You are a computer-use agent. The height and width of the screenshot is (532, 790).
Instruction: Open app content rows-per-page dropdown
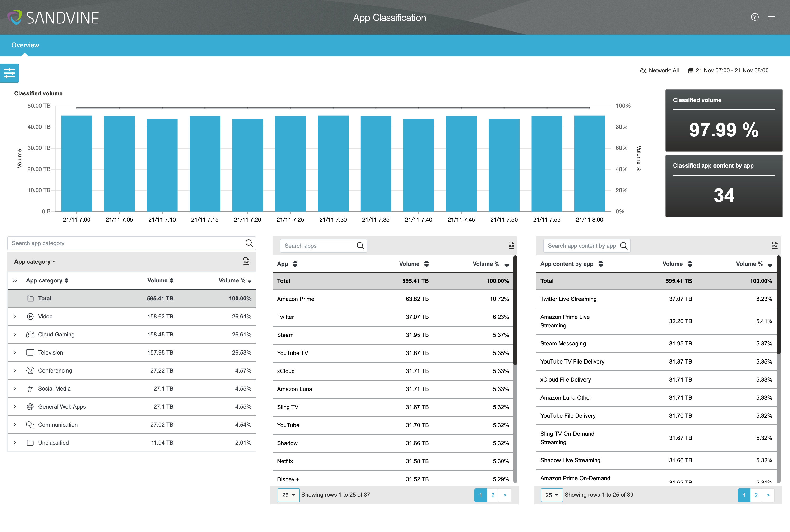(x=552, y=495)
